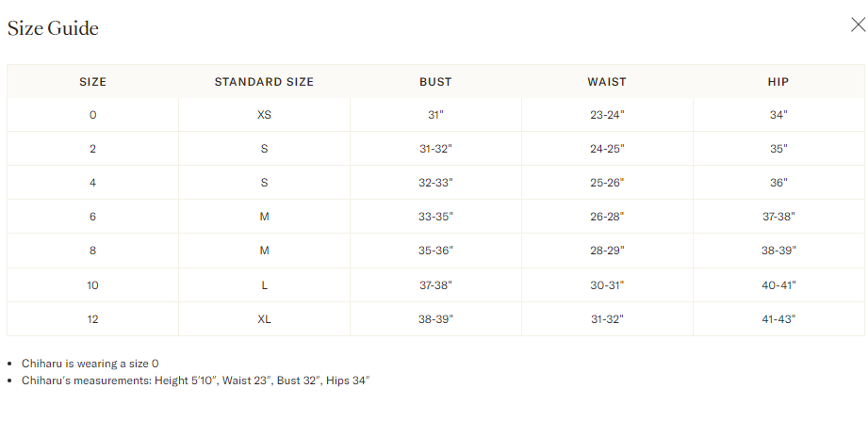868x421 pixels.
Task: Click the 28-29" waist measurement cell
Action: (x=607, y=251)
